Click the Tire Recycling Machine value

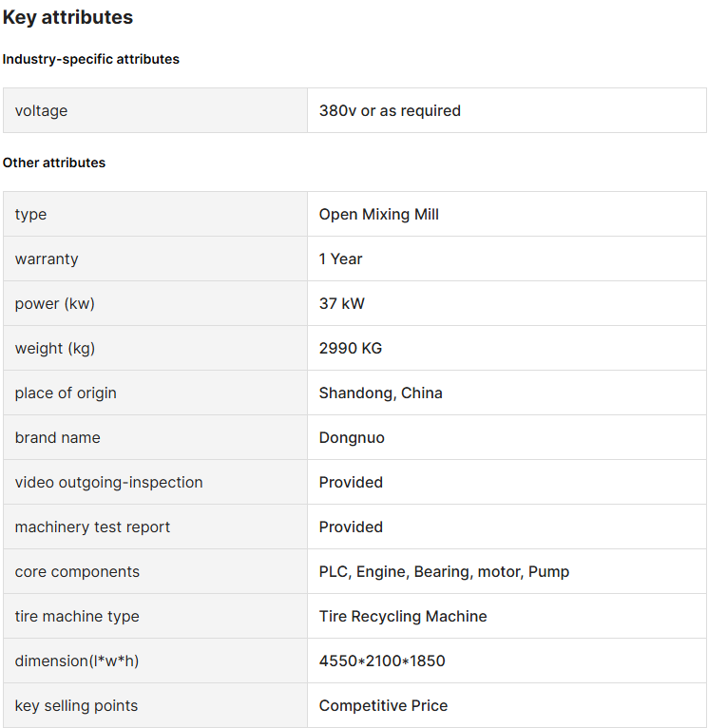403,617
